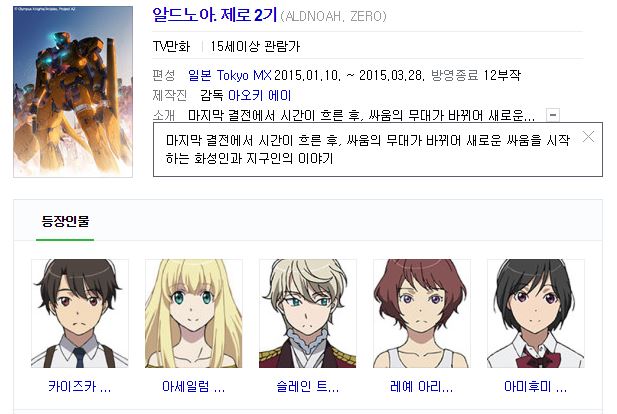
Task: Open the 슬레인 트... name link
Action: pos(308,386)
